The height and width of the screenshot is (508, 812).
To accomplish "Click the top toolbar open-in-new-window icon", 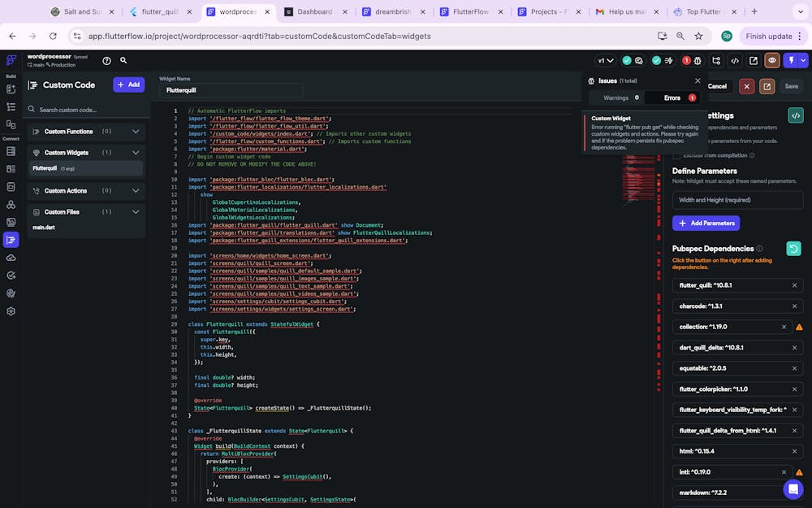I will click(x=754, y=61).
